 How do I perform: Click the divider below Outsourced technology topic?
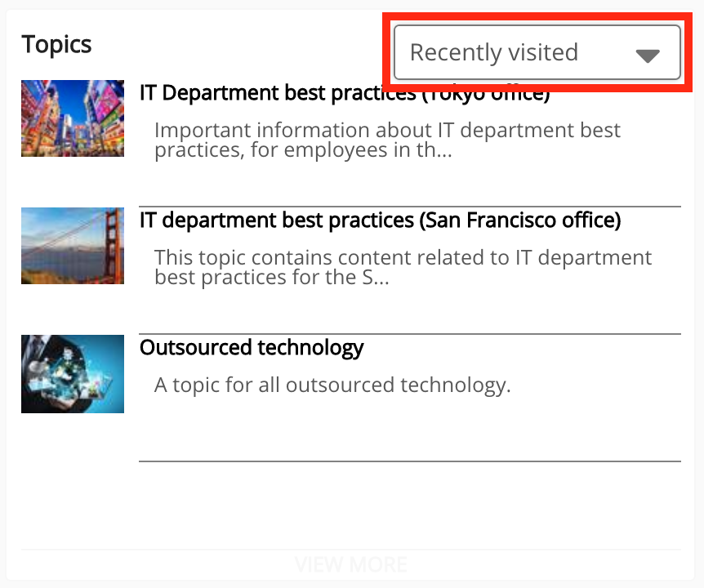click(x=409, y=461)
